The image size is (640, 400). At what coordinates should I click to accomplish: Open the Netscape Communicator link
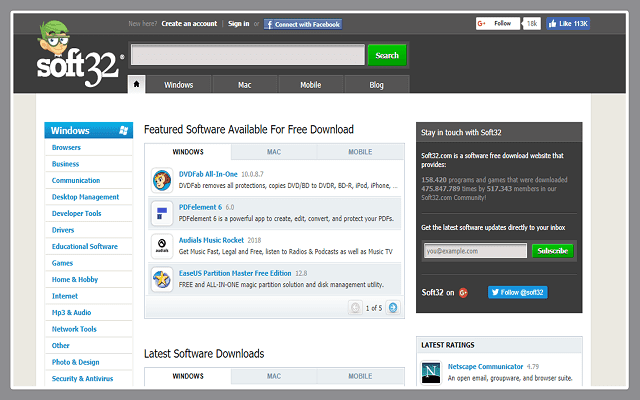click(x=485, y=367)
